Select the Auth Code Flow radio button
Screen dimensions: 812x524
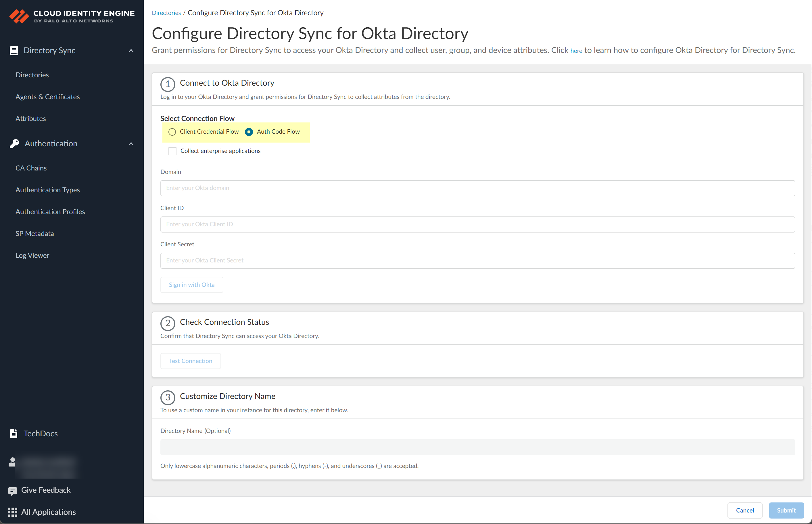pos(249,132)
